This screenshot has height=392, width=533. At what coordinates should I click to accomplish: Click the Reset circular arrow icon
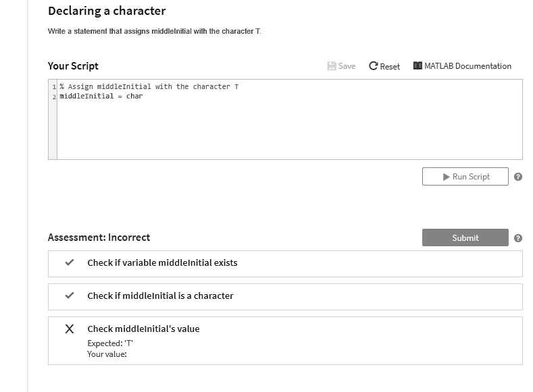pyautogui.click(x=374, y=66)
